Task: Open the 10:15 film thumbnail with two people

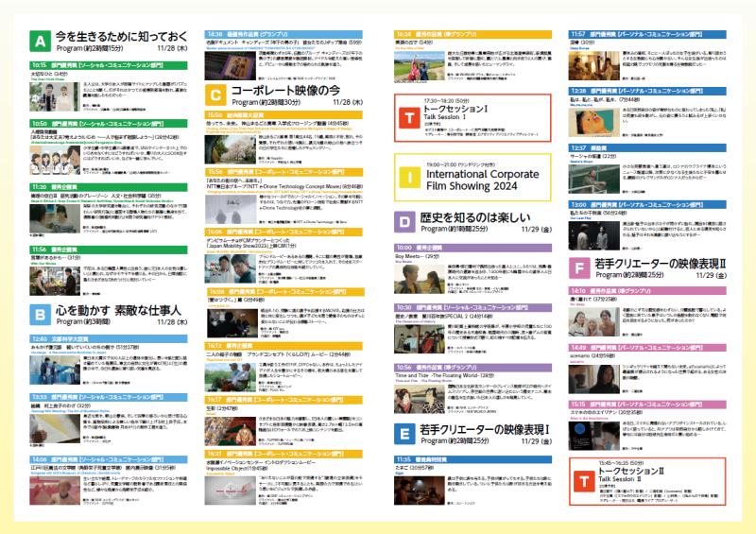Action: pos(54,96)
